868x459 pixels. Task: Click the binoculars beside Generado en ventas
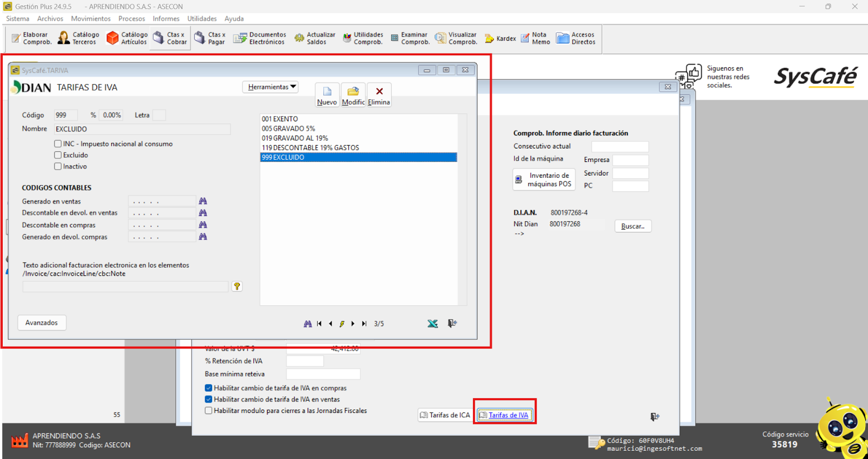203,201
